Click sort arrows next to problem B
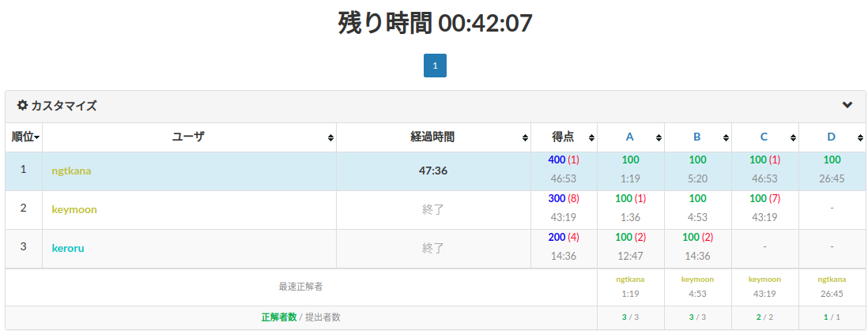Image resolution: width=868 pixels, height=334 pixels. point(726,137)
